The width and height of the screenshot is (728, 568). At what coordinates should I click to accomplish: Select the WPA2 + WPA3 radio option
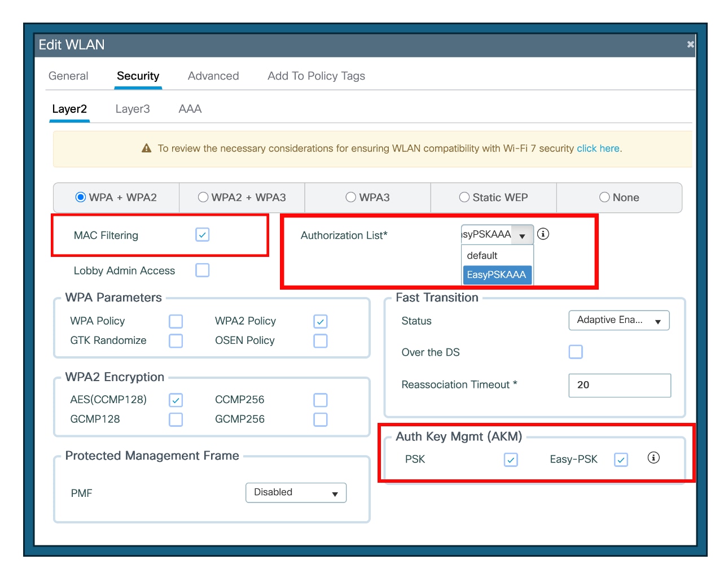(x=203, y=197)
